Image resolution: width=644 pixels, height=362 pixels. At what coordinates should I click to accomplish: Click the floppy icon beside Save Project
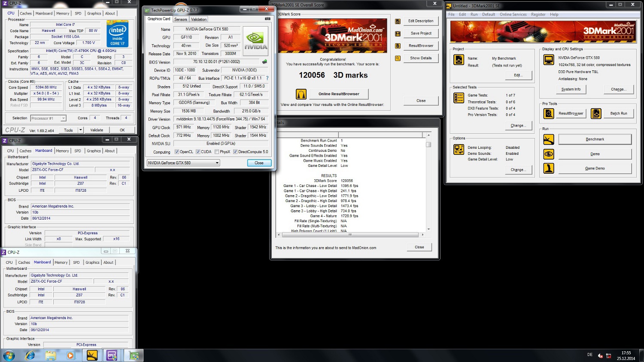point(398,33)
